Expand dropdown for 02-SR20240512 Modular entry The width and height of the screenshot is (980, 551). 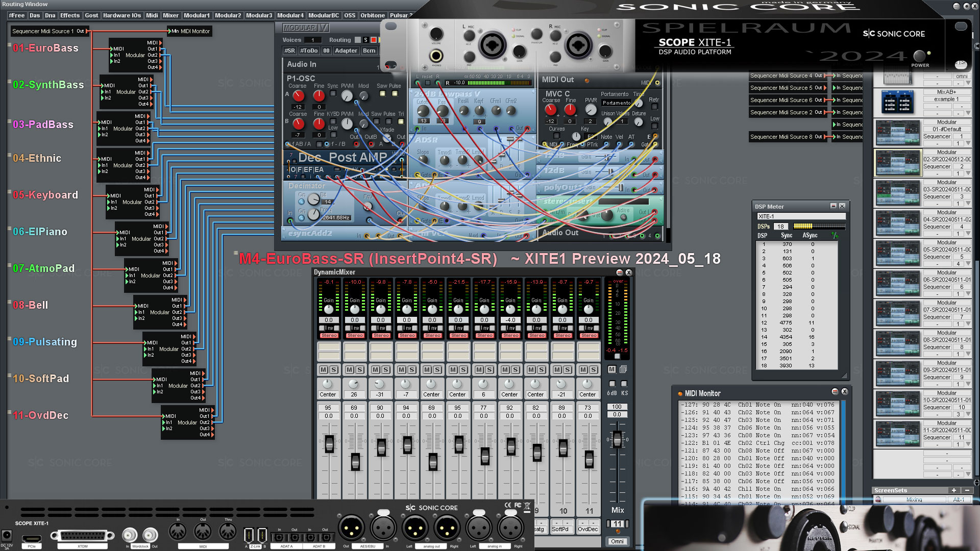pyautogui.click(x=968, y=173)
